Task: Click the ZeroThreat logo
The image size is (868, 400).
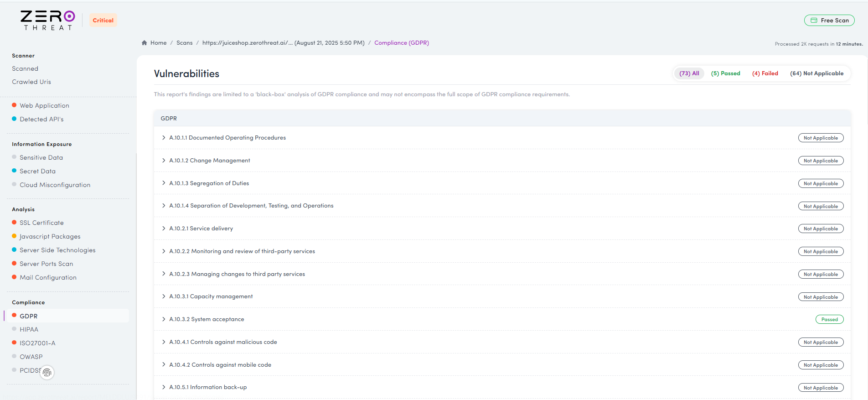Action: point(47,21)
